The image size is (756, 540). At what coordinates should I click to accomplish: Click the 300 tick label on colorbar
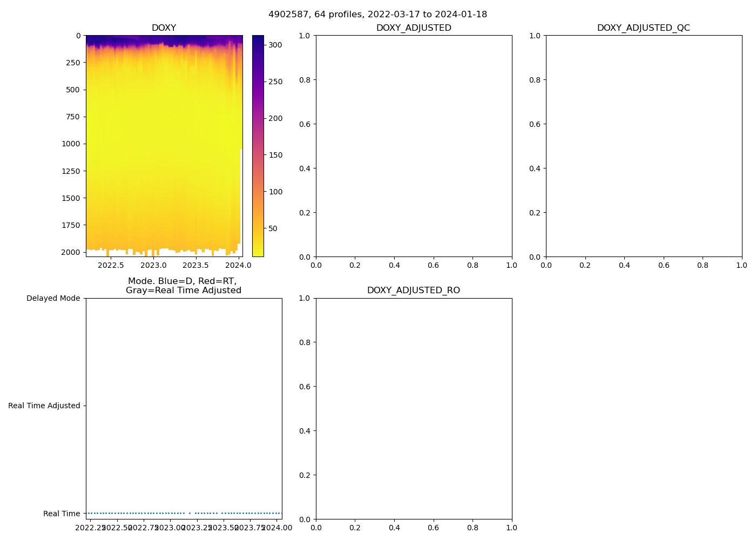pyautogui.click(x=275, y=45)
